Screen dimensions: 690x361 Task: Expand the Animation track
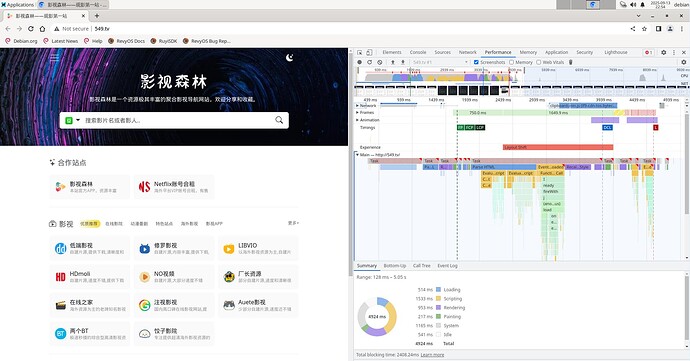(x=357, y=120)
